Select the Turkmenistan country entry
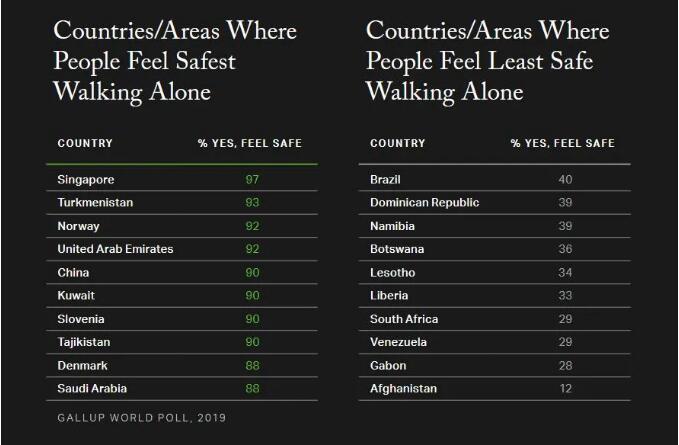 pos(95,203)
